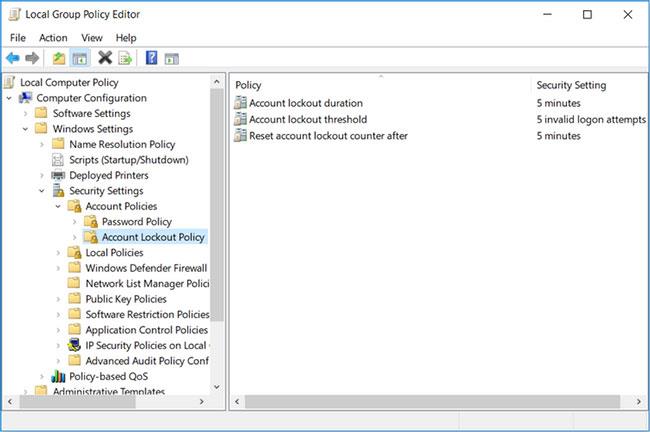The height and width of the screenshot is (432, 650).
Task: Minimize the Local Group Policy Editor window
Action: (547, 15)
